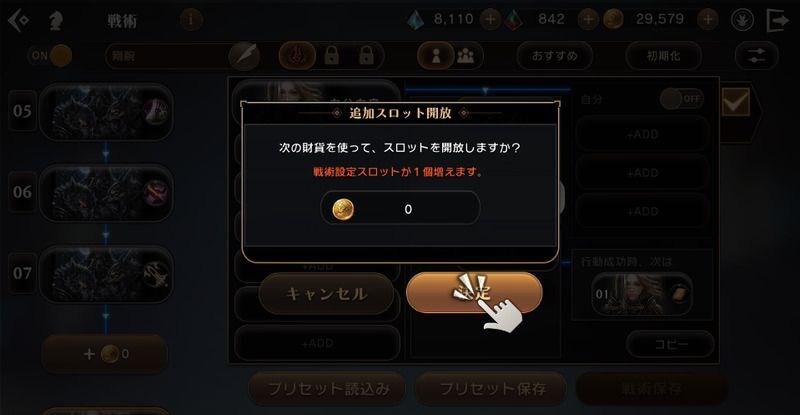Screen dimensions: 800x415
Task: Click the 初期化 reset option
Action: click(663, 56)
